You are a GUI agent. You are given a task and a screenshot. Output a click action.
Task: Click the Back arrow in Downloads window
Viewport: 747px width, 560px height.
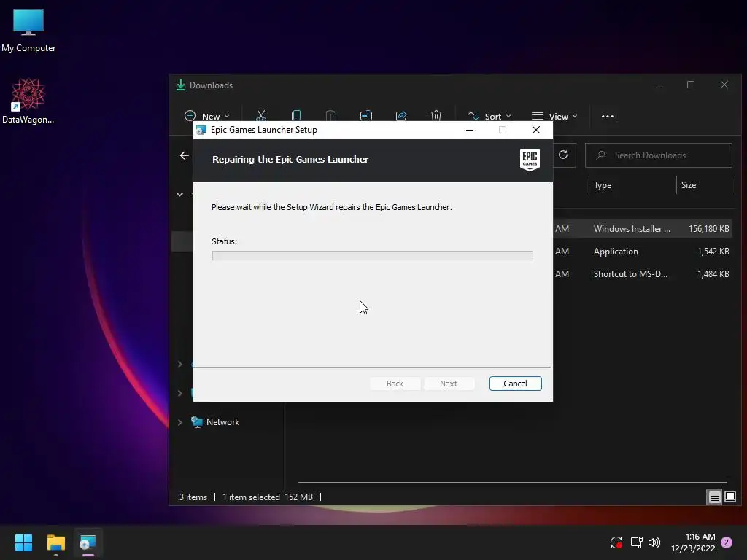[185, 155]
